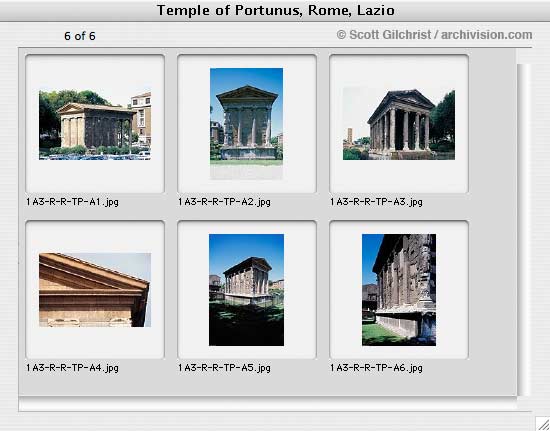This screenshot has width=550, height=431.
Task: Click the Scott Gilchrist archivision.com credit
Action: coord(434,35)
